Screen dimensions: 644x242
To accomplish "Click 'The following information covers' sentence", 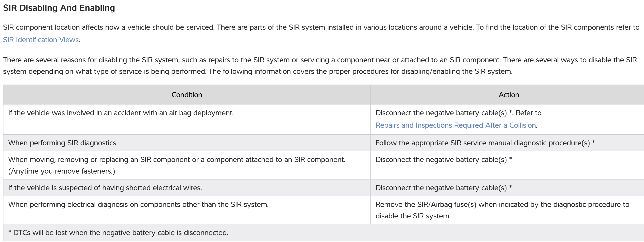I will tap(360, 72).
